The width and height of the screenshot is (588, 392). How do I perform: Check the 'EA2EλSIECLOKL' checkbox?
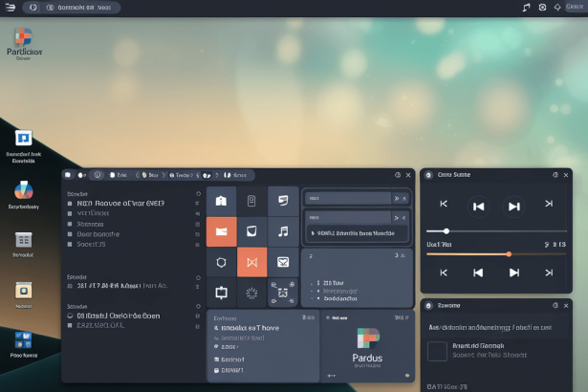click(x=70, y=325)
